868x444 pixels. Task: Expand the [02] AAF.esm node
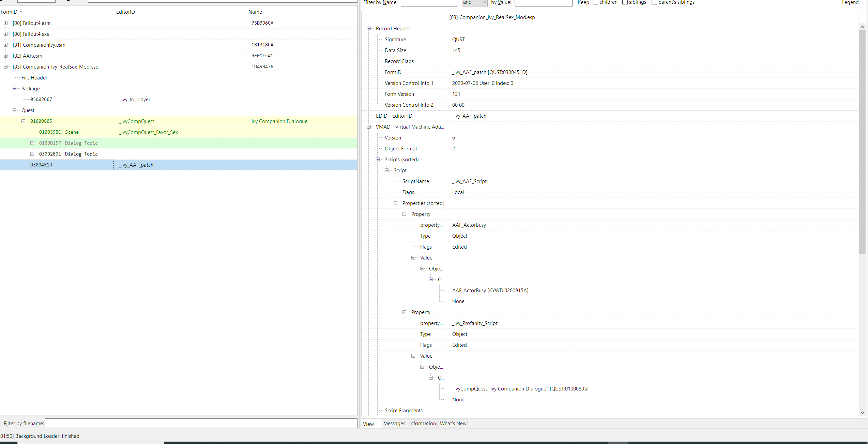5,56
